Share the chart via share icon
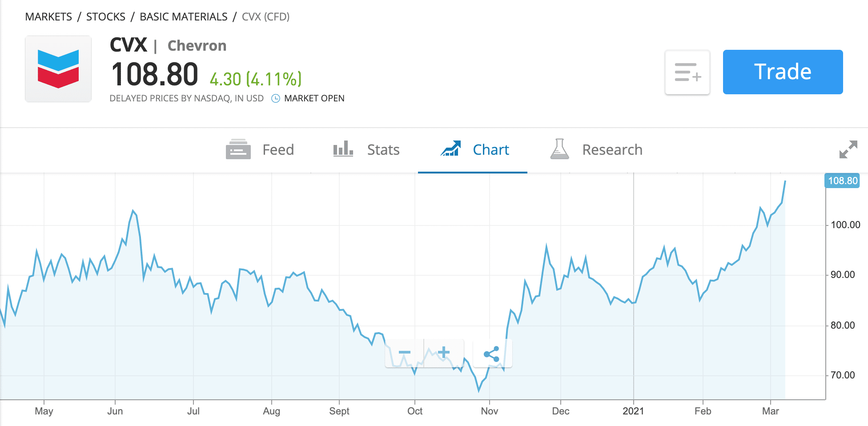The height and width of the screenshot is (426, 868). point(492,354)
